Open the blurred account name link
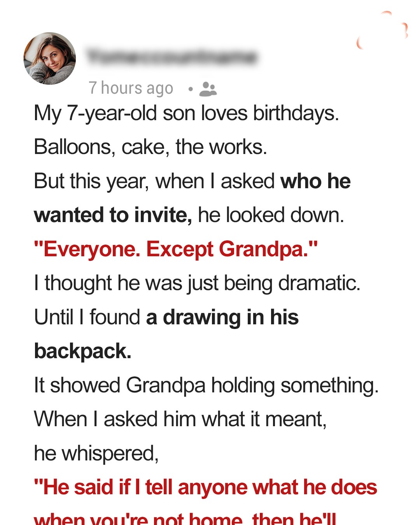 click(172, 57)
